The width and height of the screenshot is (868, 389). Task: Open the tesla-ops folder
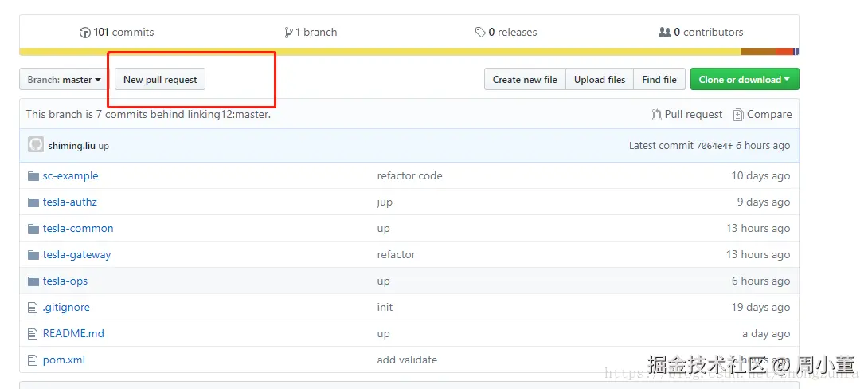(x=65, y=281)
